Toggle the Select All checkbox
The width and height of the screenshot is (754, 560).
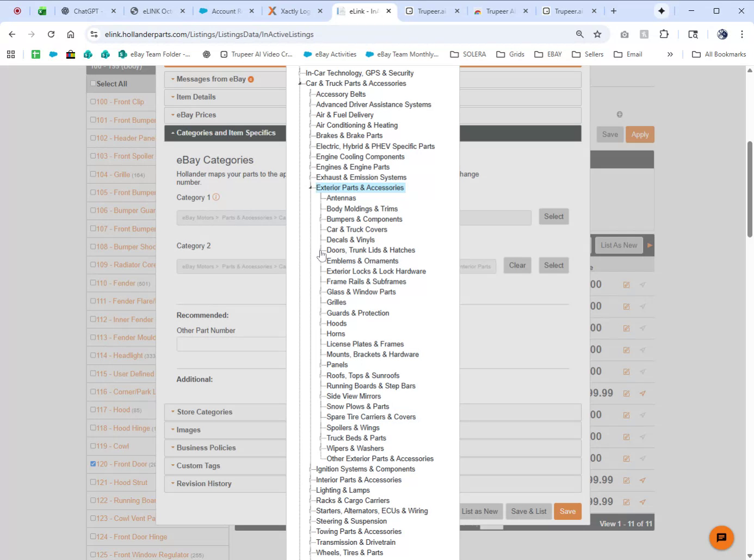93,84
